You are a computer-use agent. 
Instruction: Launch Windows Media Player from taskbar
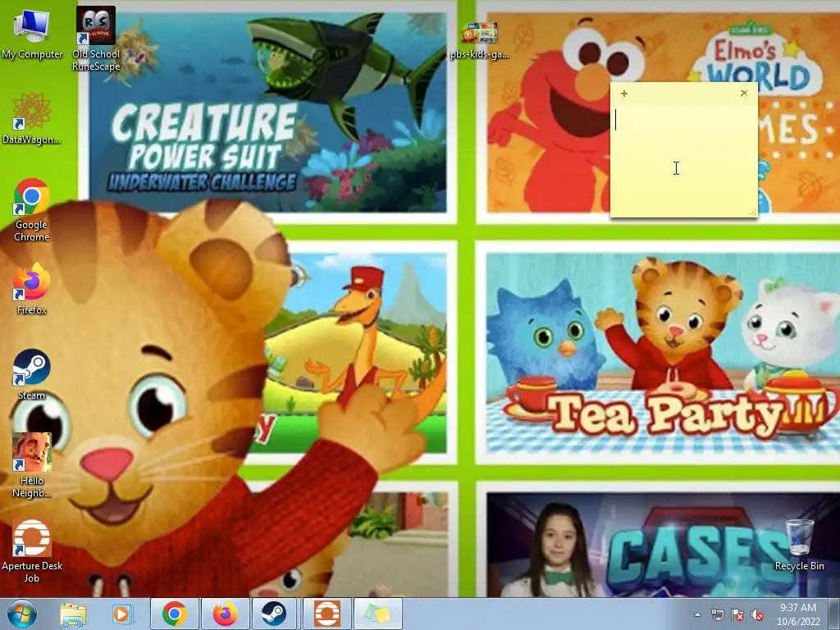pos(121,614)
